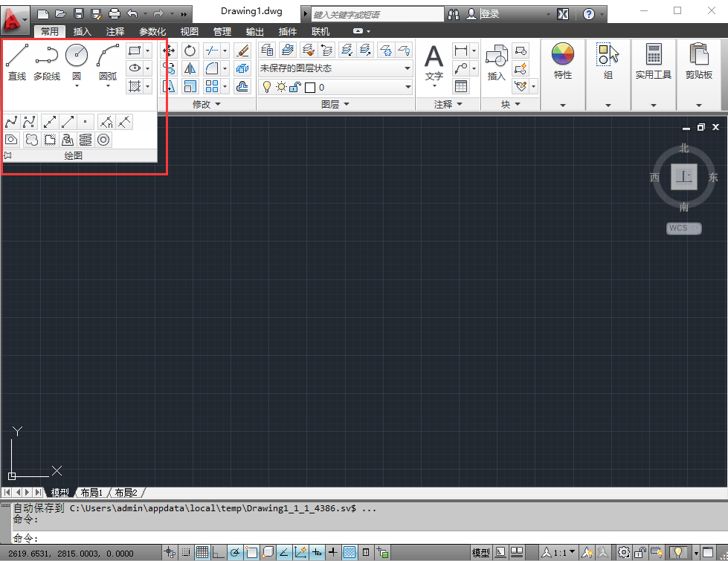Toggle dynamic input in status bar

tap(317, 552)
